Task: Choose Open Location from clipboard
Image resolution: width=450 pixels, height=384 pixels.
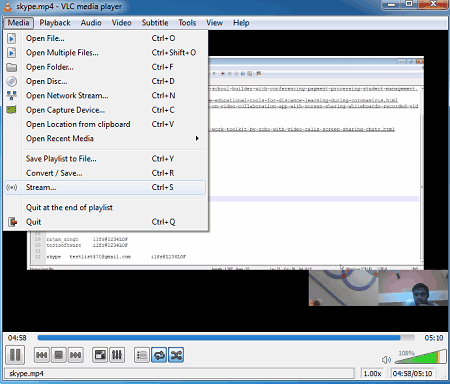Action: (x=105, y=124)
